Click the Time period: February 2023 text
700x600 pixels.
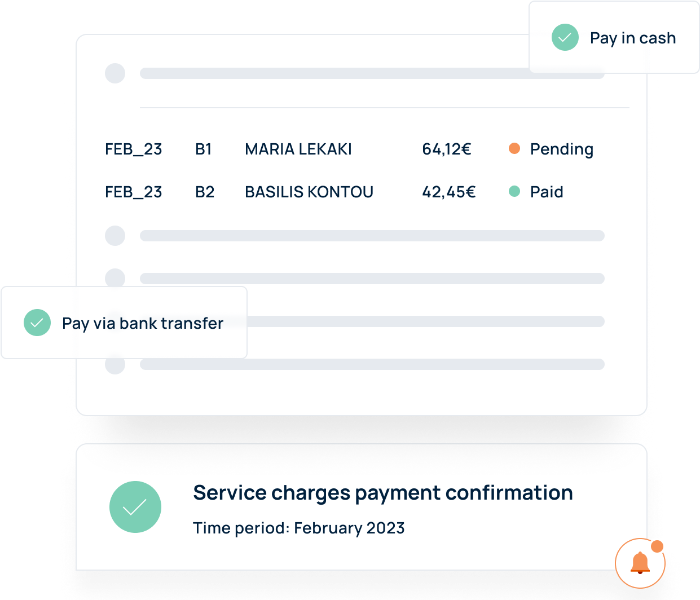299,528
